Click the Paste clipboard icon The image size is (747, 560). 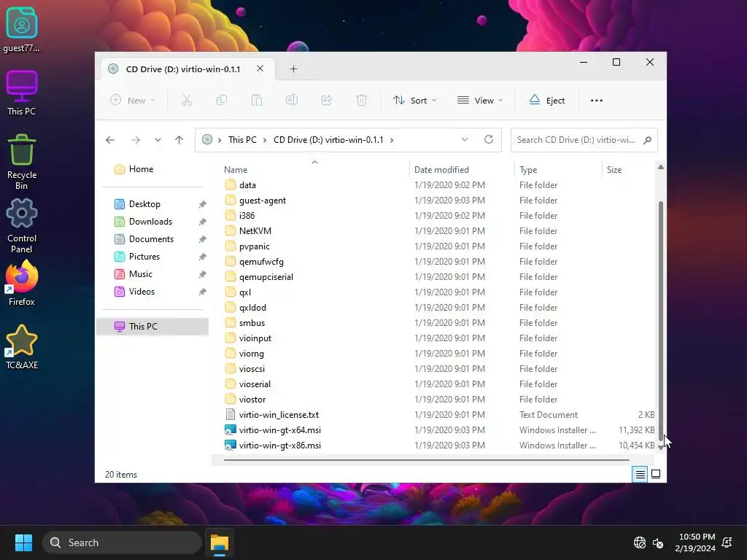[257, 101]
